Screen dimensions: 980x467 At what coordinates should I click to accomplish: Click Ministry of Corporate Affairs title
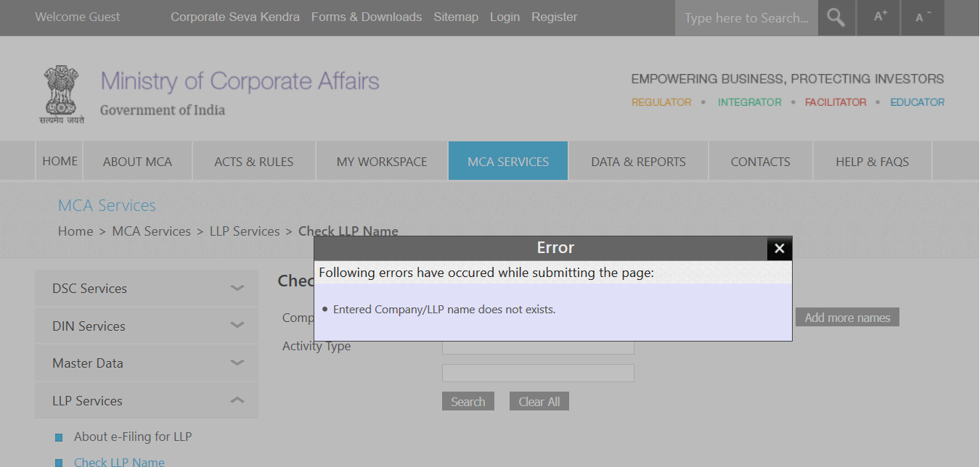(x=240, y=80)
